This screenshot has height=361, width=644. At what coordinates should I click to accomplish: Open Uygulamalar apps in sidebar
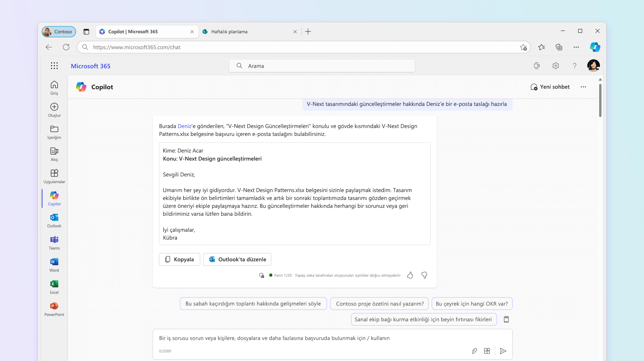(x=54, y=177)
